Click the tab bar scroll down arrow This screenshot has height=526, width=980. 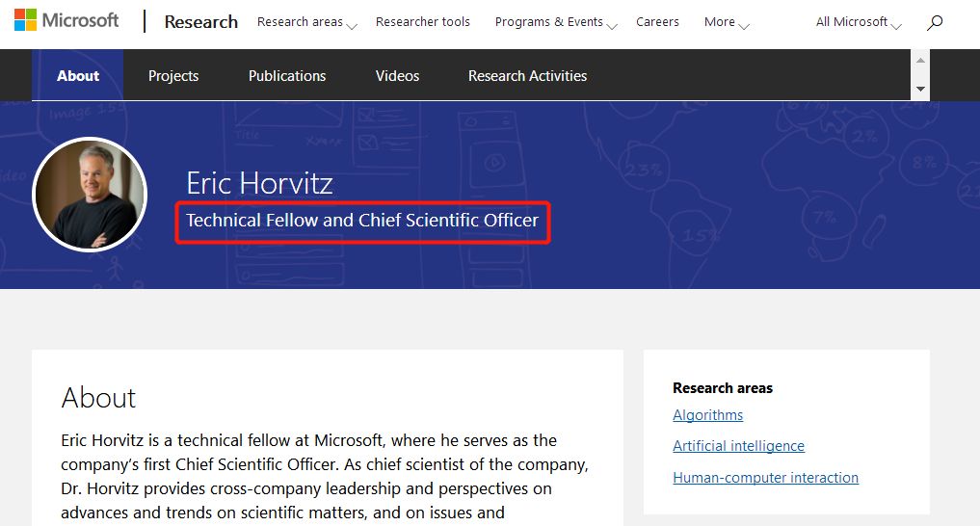tap(920, 89)
